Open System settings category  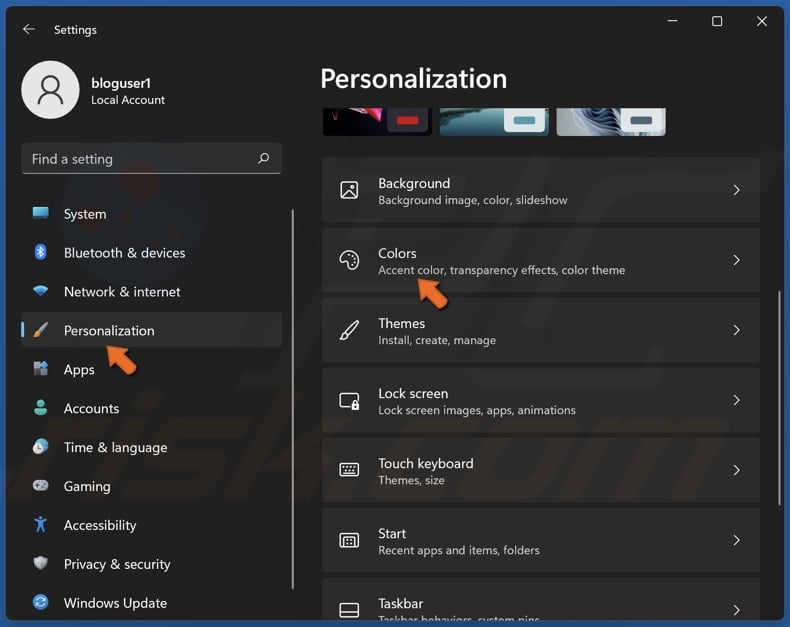point(151,214)
